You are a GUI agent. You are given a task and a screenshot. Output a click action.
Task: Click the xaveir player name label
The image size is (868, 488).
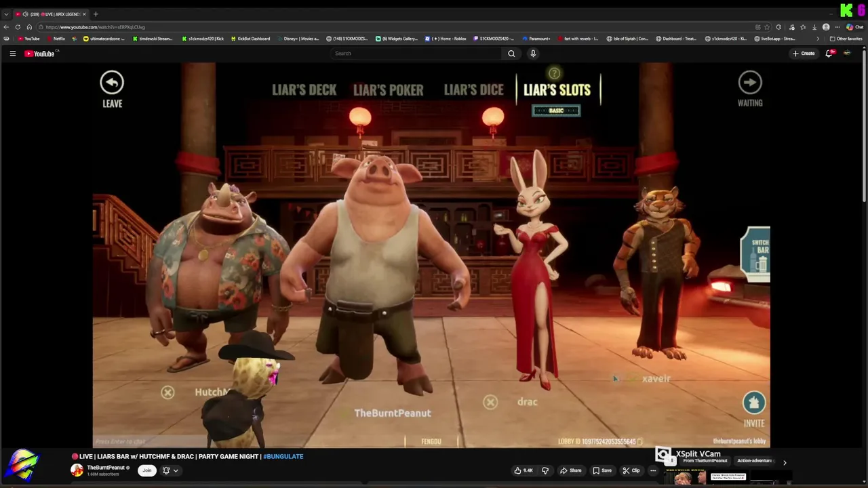(656, 379)
